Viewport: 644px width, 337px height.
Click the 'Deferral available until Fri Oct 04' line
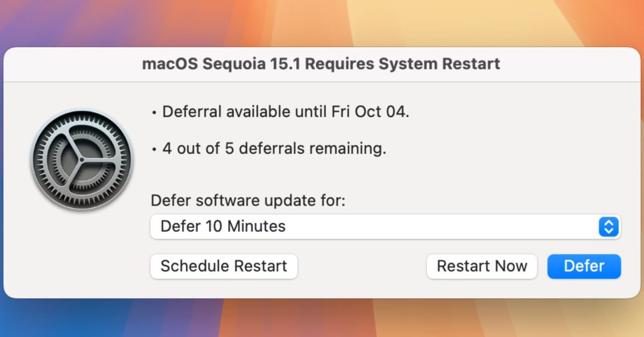281,112
